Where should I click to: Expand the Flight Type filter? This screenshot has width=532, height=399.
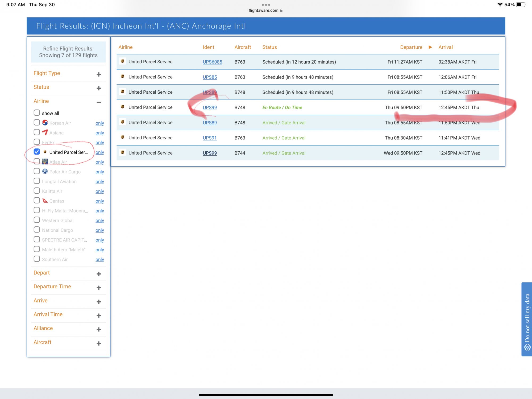pos(99,74)
